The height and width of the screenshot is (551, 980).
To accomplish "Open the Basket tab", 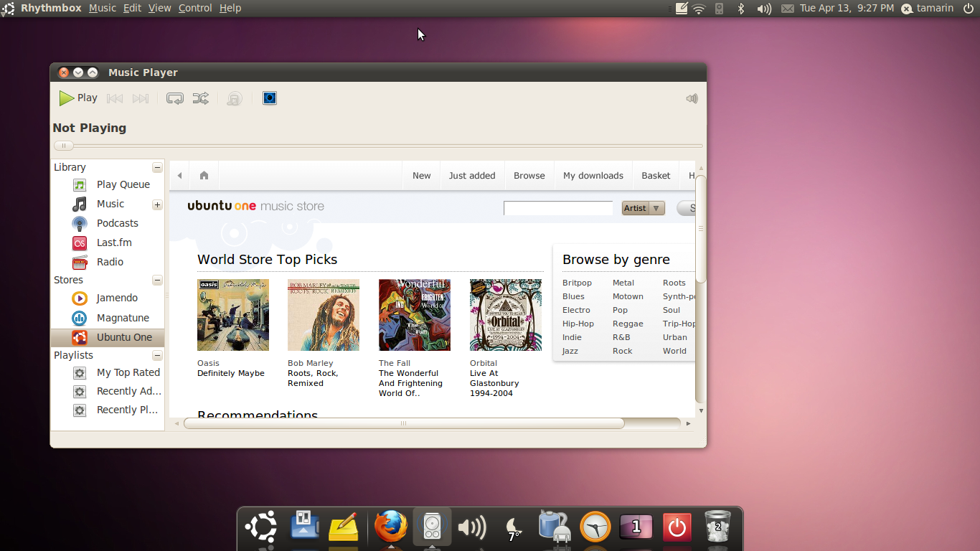I will 656,176.
